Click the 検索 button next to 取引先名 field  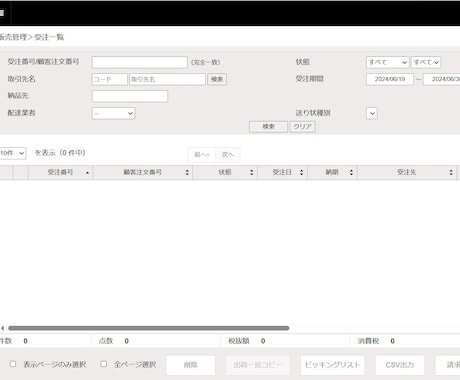217,79
